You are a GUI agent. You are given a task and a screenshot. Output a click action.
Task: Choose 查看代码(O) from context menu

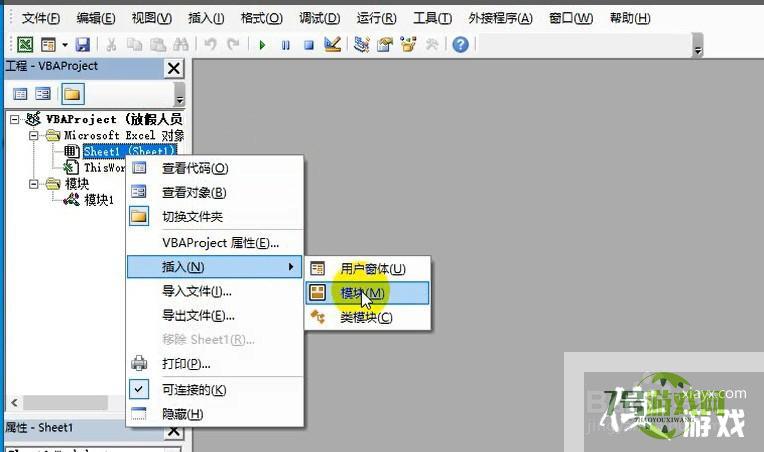(x=215, y=168)
